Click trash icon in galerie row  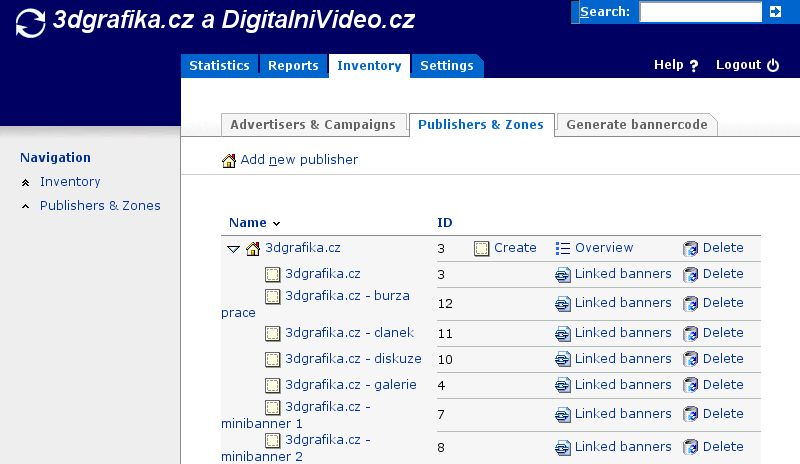coord(690,385)
